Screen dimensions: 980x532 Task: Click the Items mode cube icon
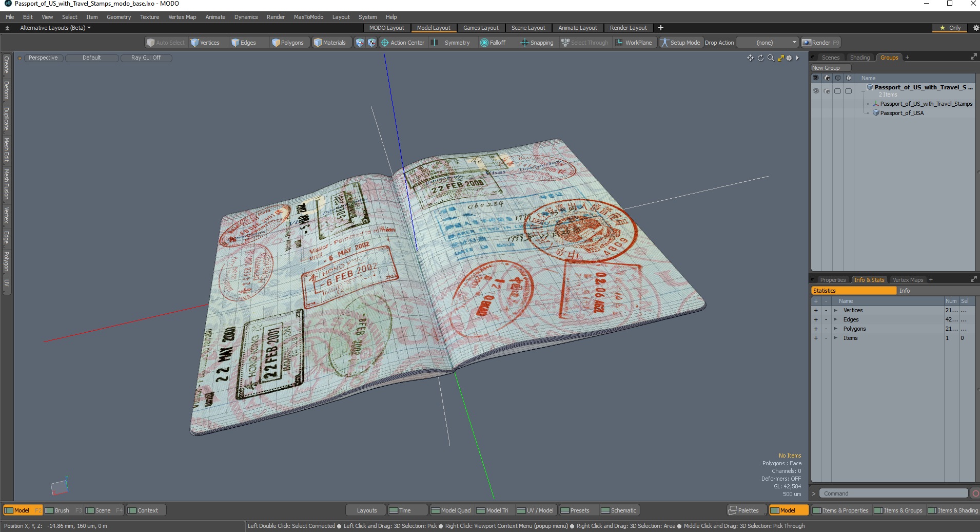(360, 43)
